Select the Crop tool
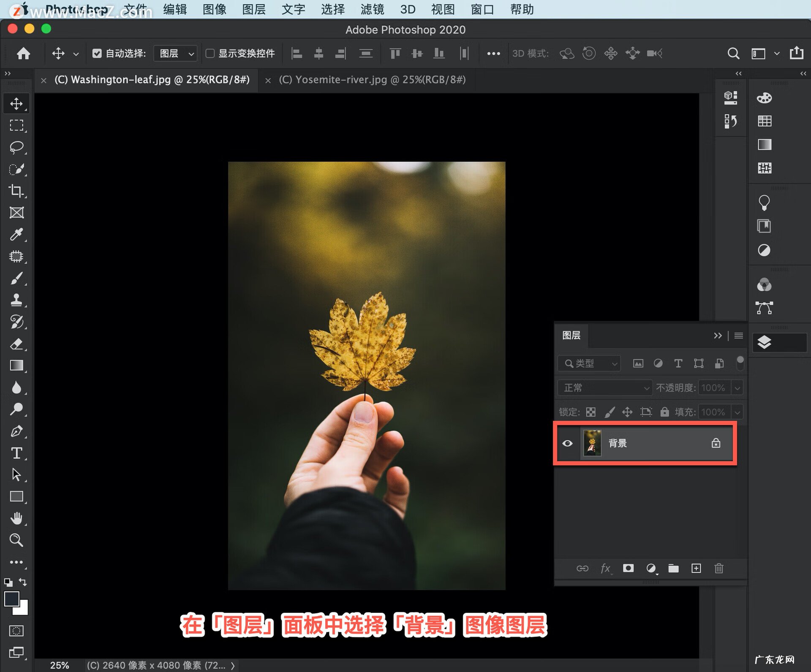 coord(16,191)
